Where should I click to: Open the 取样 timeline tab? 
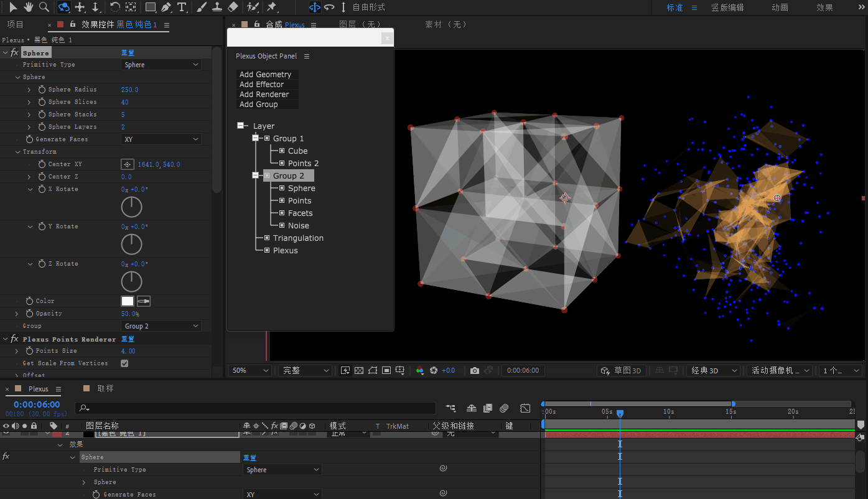coord(105,388)
